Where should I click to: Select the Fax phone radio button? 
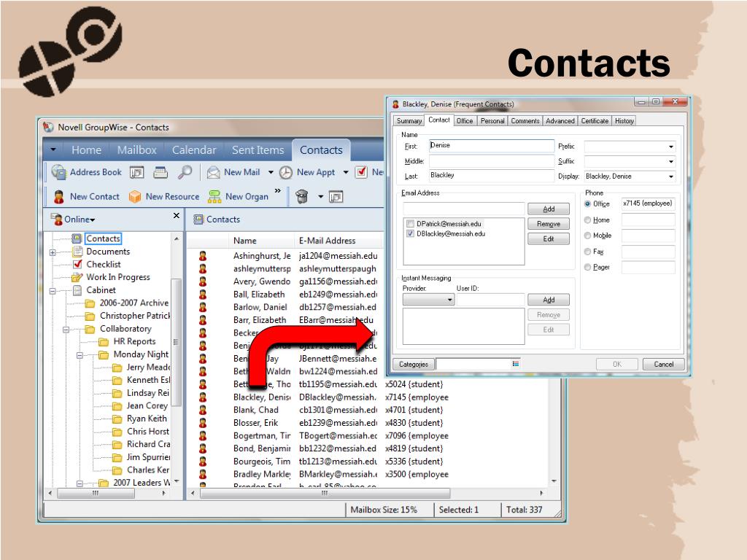(587, 252)
